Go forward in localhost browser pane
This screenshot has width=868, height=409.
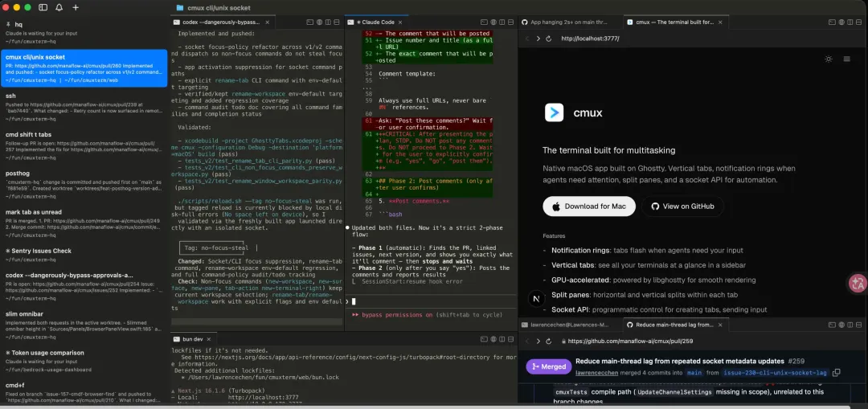538,39
